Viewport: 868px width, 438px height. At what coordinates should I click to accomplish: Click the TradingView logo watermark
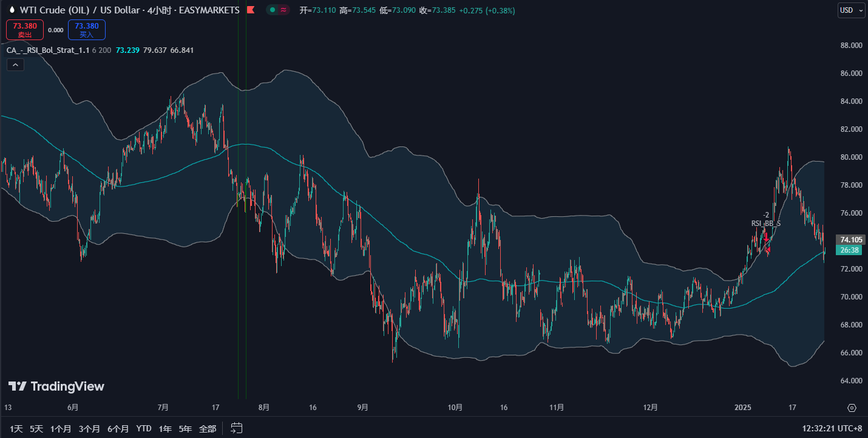click(x=56, y=386)
